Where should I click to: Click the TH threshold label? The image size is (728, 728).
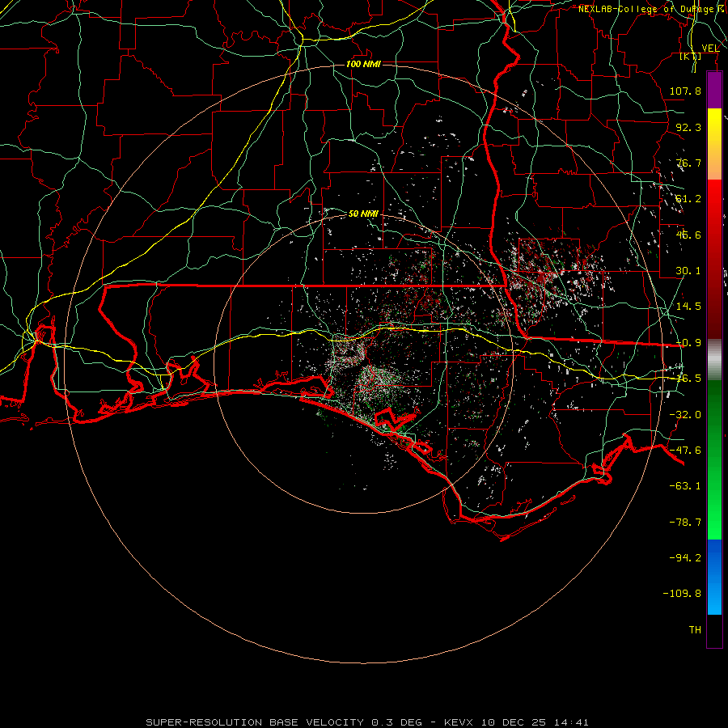(x=695, y=630)
